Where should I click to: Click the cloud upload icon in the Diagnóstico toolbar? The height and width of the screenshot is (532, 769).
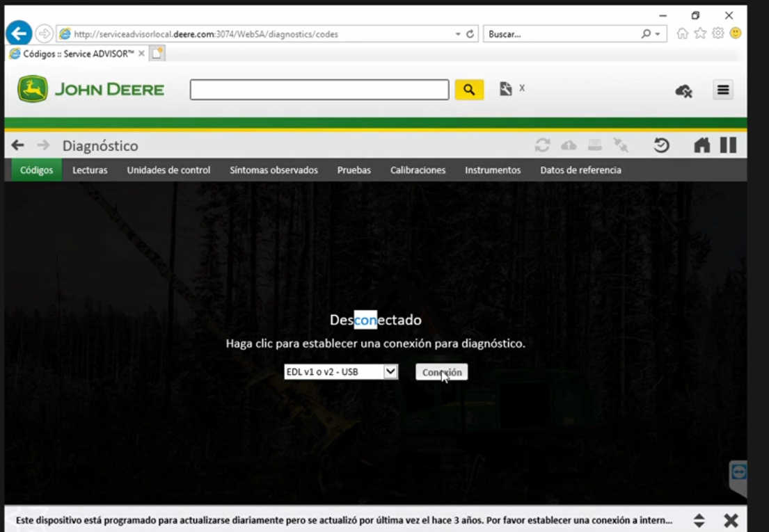[569, 145]
